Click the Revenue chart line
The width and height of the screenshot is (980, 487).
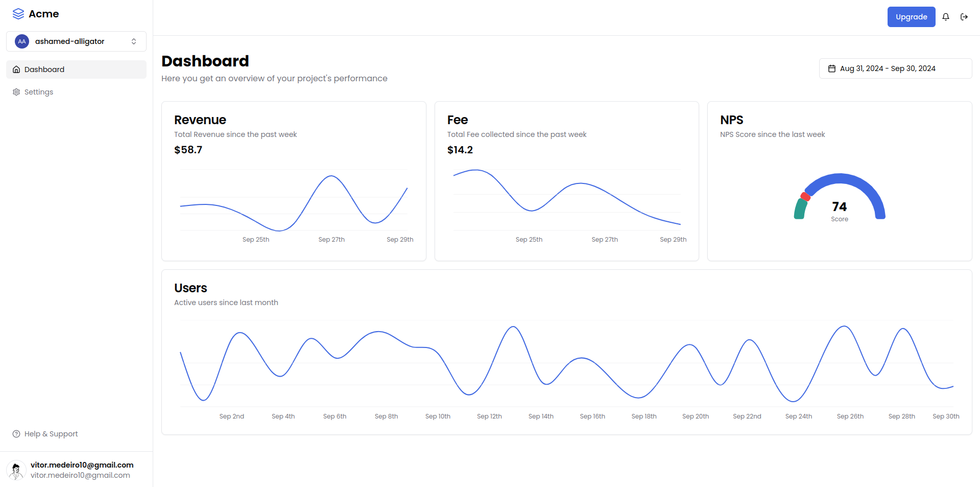(x=331, y=176)
